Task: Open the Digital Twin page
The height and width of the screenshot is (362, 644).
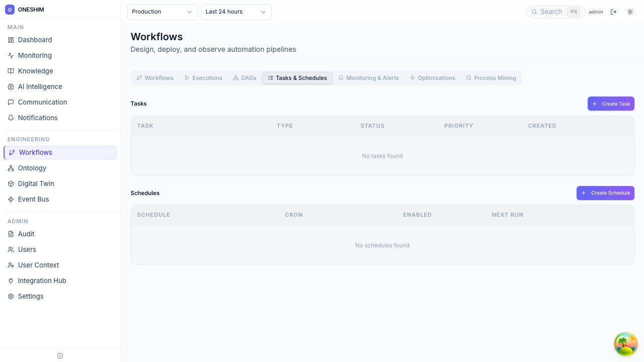Action: click(x=36, y=184)
